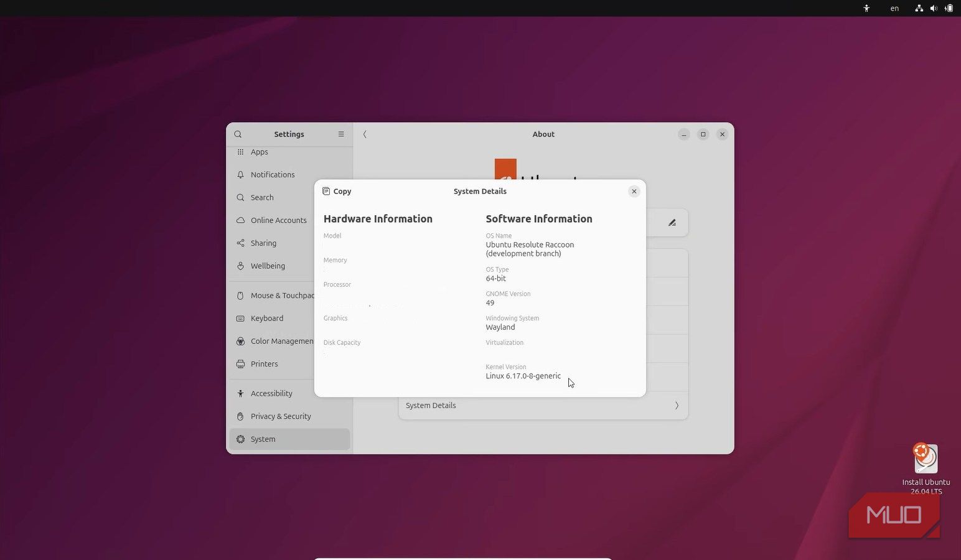The width and height of the screenshot is (961, 560).
Task: Open Sharing settings
Action: coord(289,243)
